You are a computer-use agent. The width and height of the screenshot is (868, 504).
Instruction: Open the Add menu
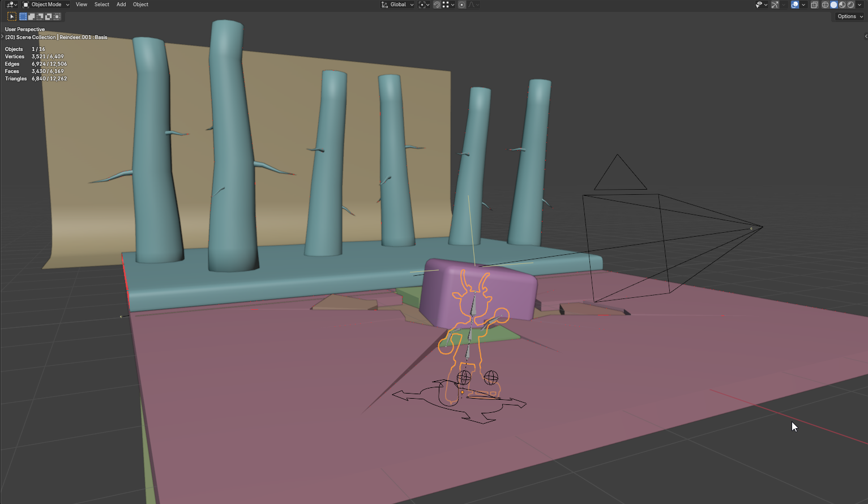[x=121, y=5]
